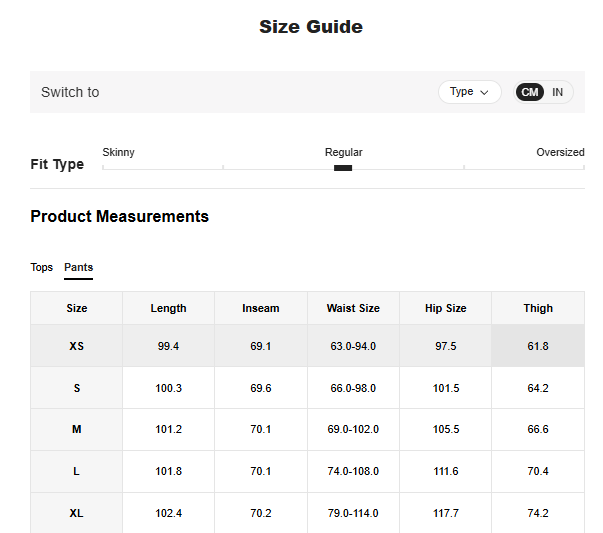
Task: Switch units to CM
Action: [x=530, y=92]
